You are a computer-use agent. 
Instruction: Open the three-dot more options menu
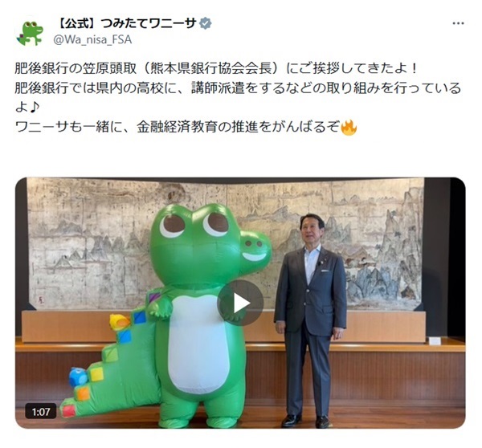[x=458, y=23]
